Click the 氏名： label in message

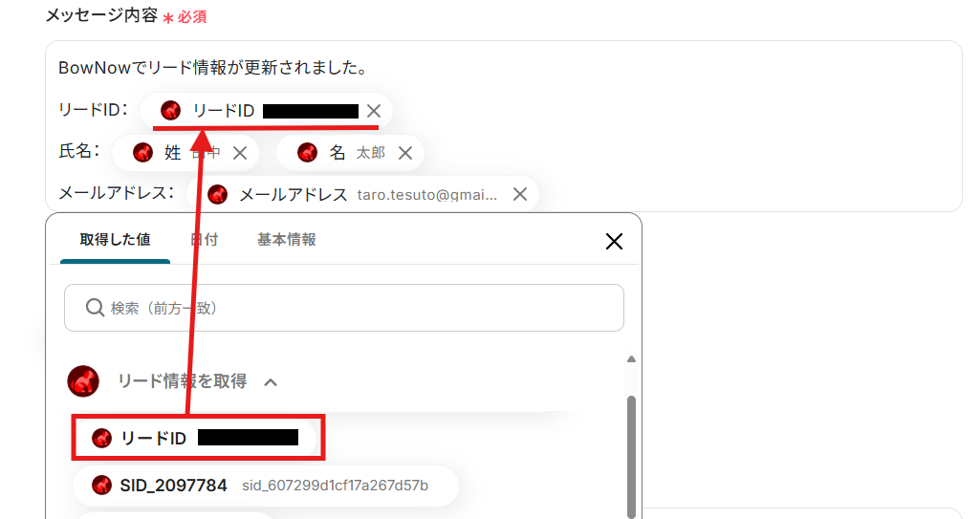pyautogui.click(x=78, y=151)
